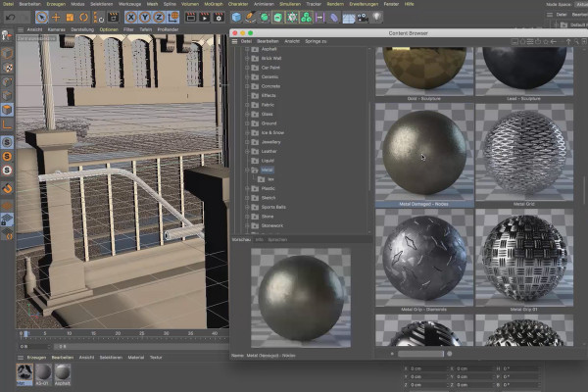This screenshot has height=392, width=588.
Task: Open the MoGraph menu
Action: [213, 4]
